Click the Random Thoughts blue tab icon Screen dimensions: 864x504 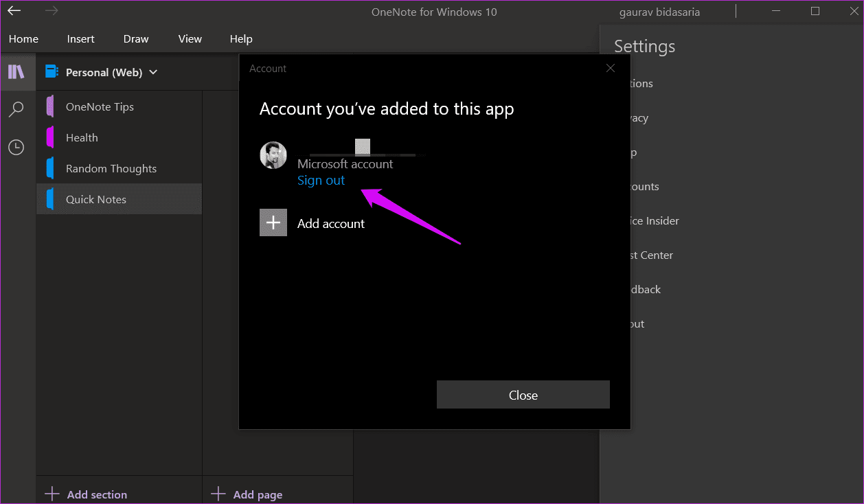[x=50, y=168]
